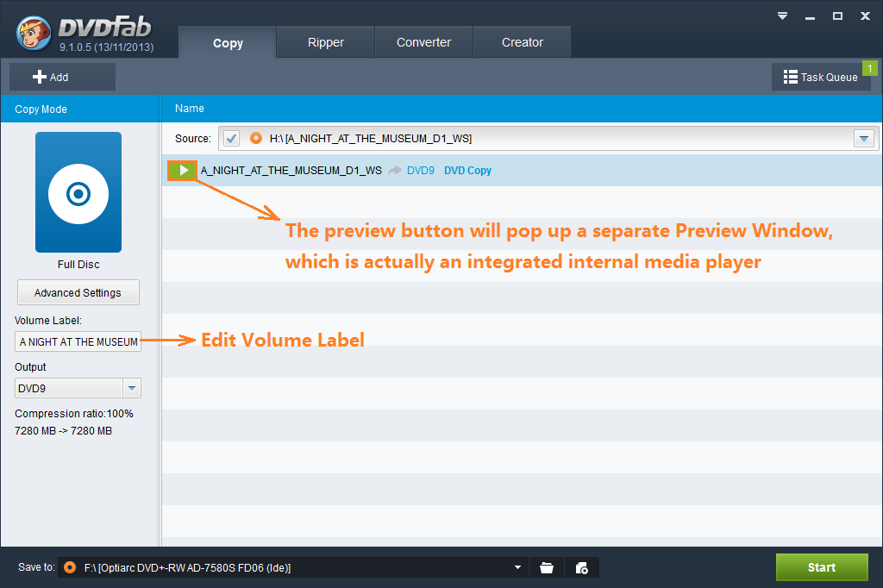The width and height of the screenshot is (883, 588).
Task: Minimize the DVDFab window
Action: [810, 16]
